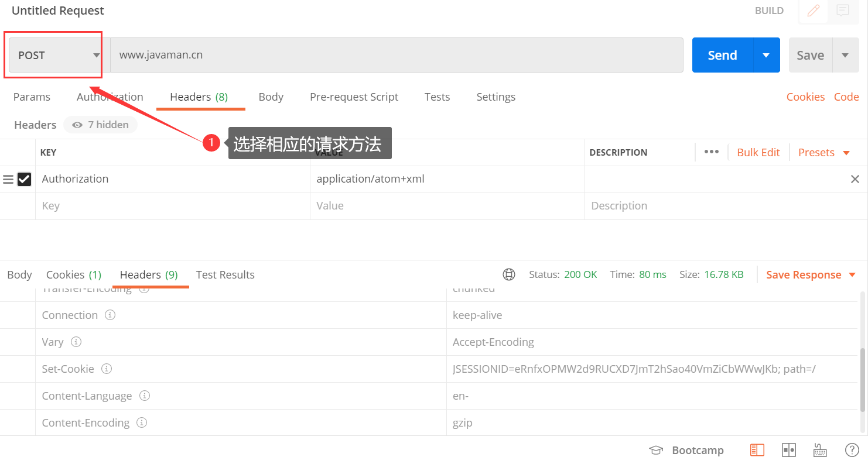Open the Code link
Image resolution: width=868 pixels, height=457 pixels.
point(846,97)
